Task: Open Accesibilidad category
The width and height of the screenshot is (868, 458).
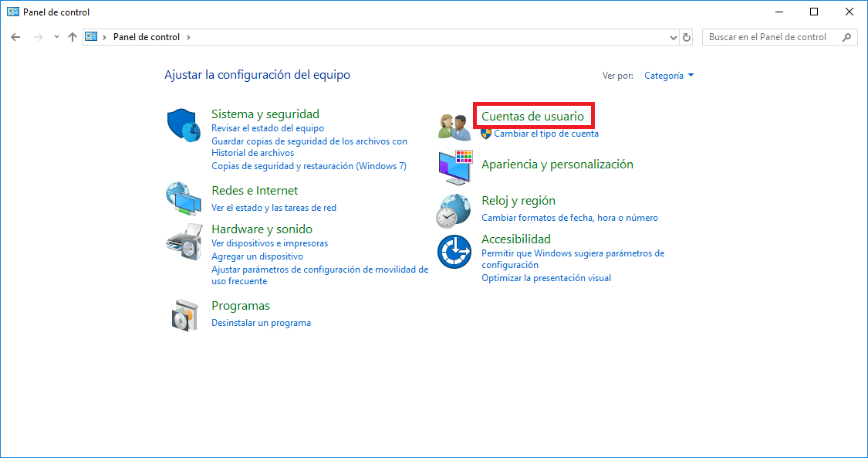Action: click(516, 239)
